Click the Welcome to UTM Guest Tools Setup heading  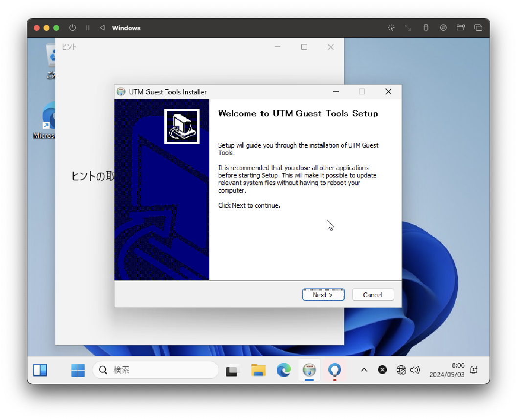(298, 113)
